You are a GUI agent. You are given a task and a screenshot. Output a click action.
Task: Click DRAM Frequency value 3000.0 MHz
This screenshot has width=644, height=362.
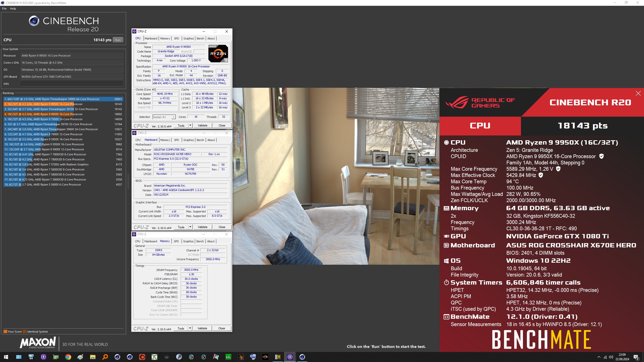click(x=191, y=270)
